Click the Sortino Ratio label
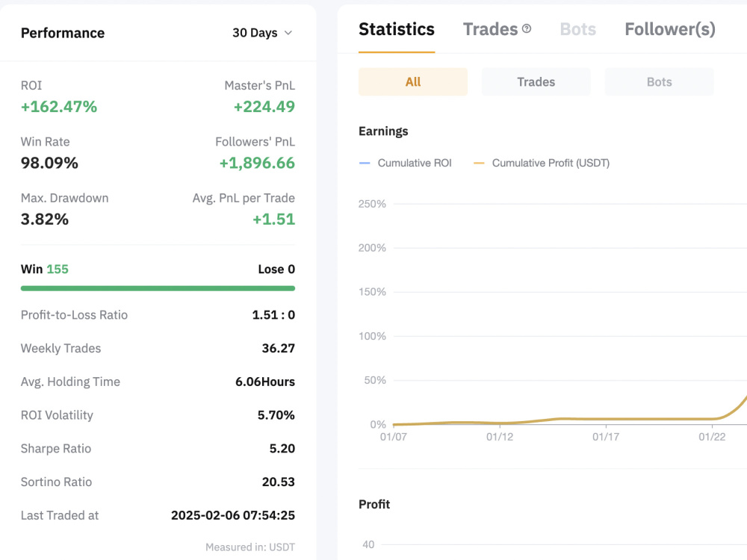Image resolution: width=747 pixels, height=560 pixels. [56, 482]
